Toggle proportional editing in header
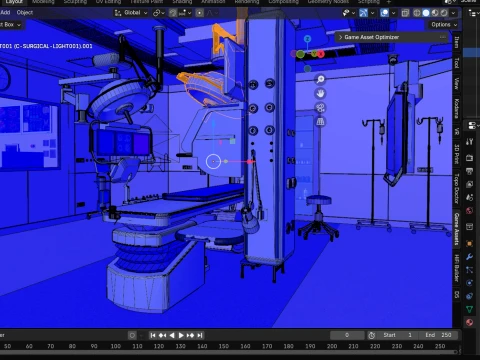 (x=199, y=13)
